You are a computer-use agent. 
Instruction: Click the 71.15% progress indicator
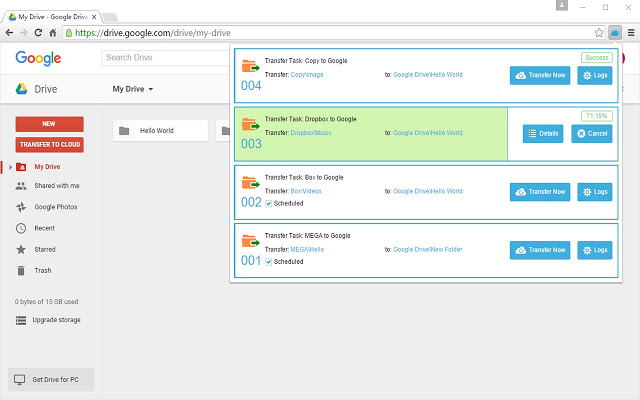596,116
